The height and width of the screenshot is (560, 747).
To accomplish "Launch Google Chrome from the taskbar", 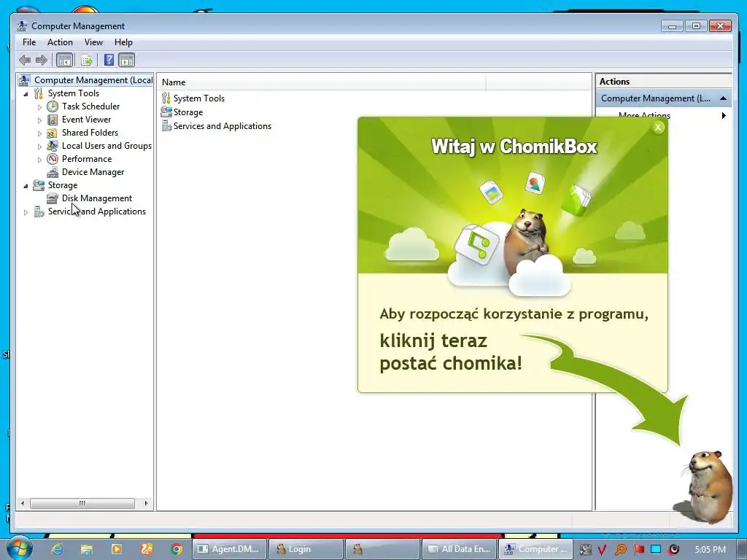I will point(177,549).
